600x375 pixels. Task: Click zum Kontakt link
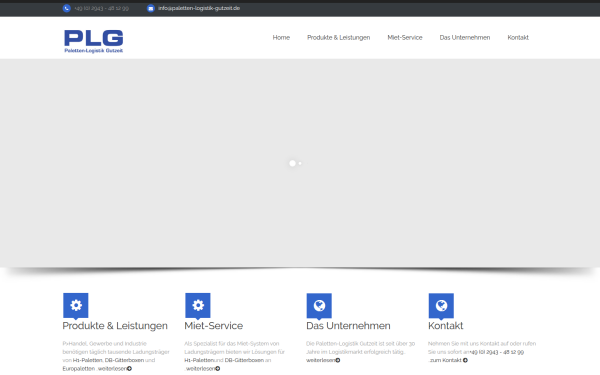click(446, 360)
